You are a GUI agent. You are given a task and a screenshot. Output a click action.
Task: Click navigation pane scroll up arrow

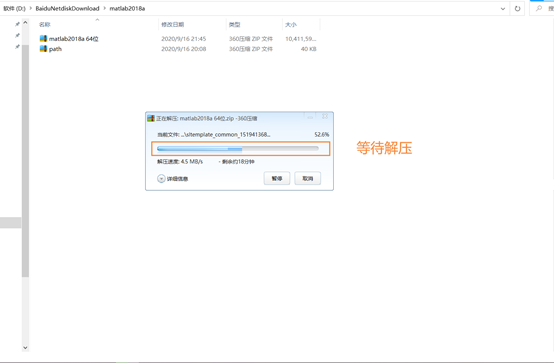(x=25, y=23)
